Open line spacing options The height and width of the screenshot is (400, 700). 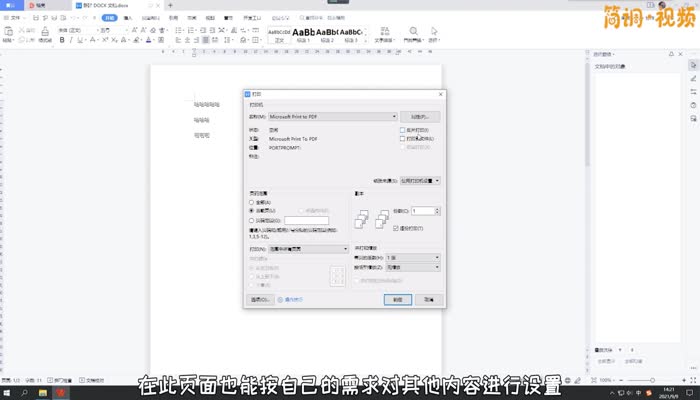click(x=228, y=40)
